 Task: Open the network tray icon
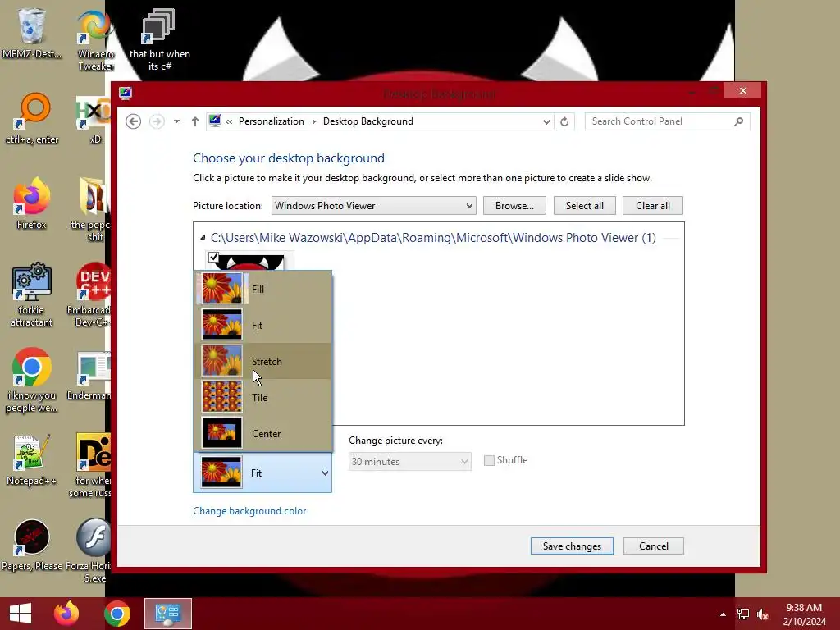[x=743, y=614]
